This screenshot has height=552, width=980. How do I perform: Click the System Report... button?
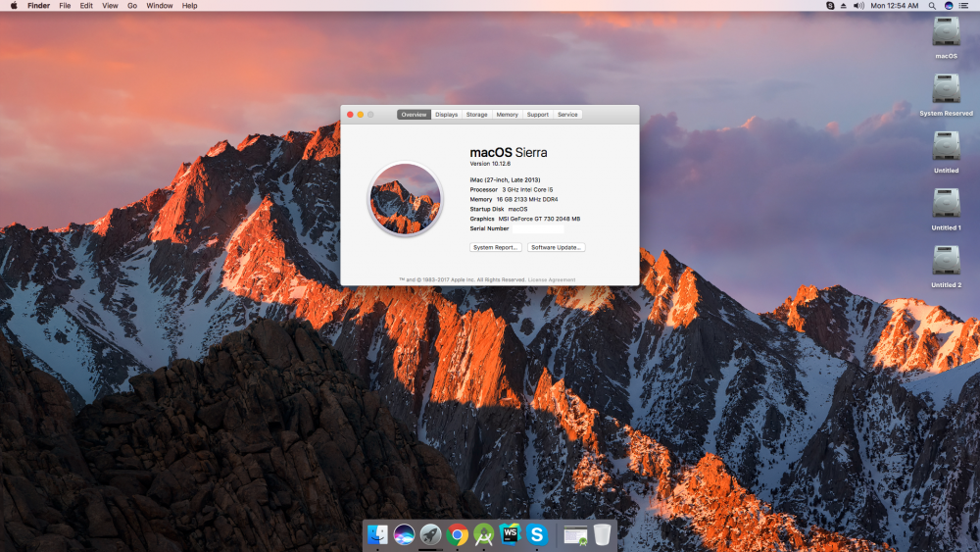pos(496,247)
